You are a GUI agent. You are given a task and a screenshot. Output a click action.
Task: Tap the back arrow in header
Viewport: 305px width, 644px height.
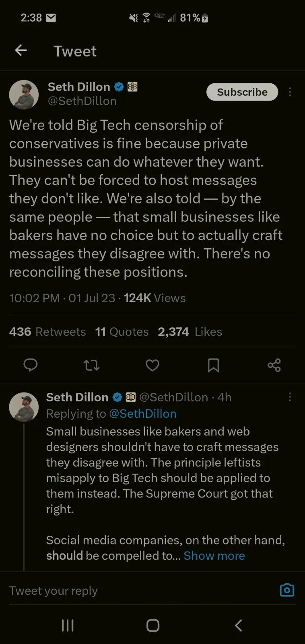21,51
